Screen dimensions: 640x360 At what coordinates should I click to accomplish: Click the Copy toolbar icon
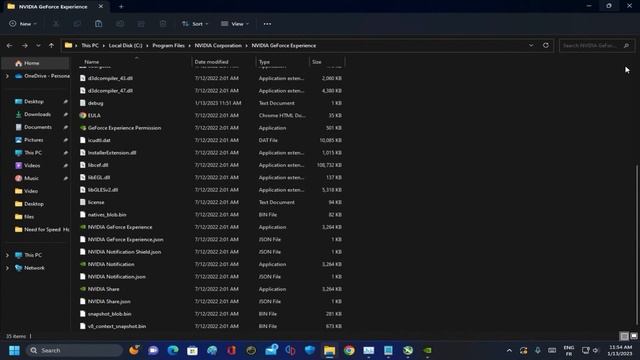point(77,24)
